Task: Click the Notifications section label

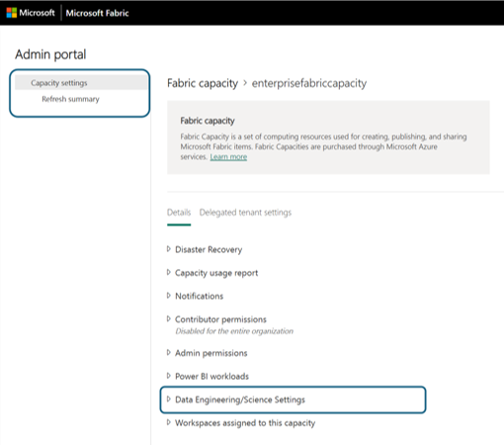Action: 200,296
